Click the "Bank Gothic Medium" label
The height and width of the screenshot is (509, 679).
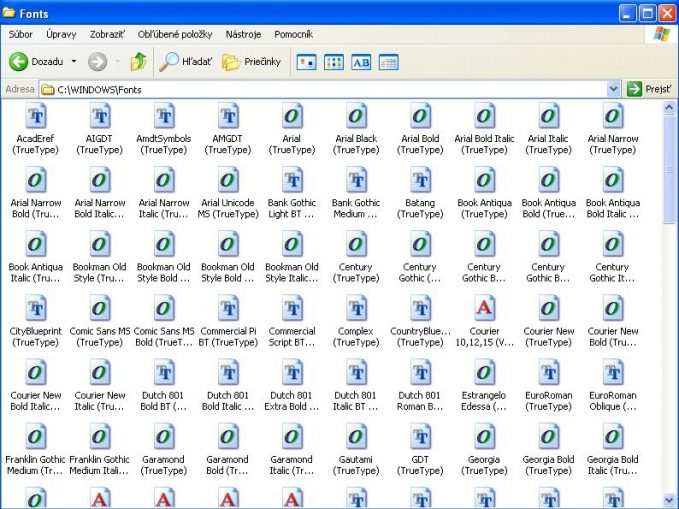point(356,208)
